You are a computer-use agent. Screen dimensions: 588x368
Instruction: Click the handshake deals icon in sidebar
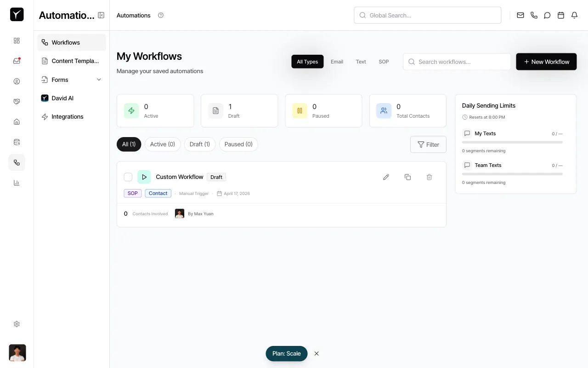point(17,101)
